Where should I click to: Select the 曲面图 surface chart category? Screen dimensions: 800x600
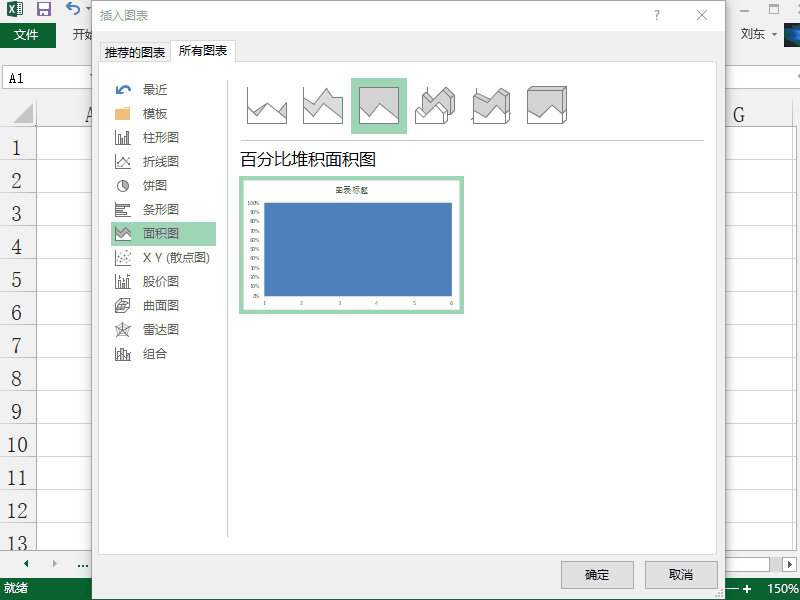pos(163,306)
